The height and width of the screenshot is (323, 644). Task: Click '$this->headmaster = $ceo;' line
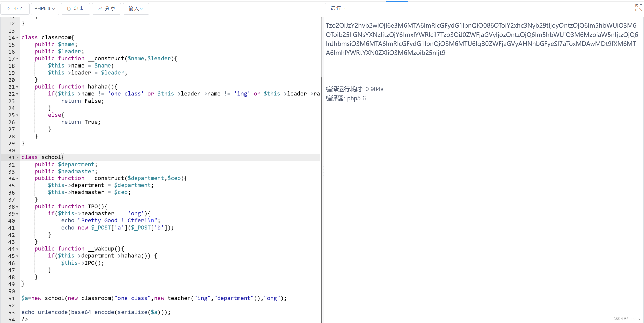tap(89, 192)
